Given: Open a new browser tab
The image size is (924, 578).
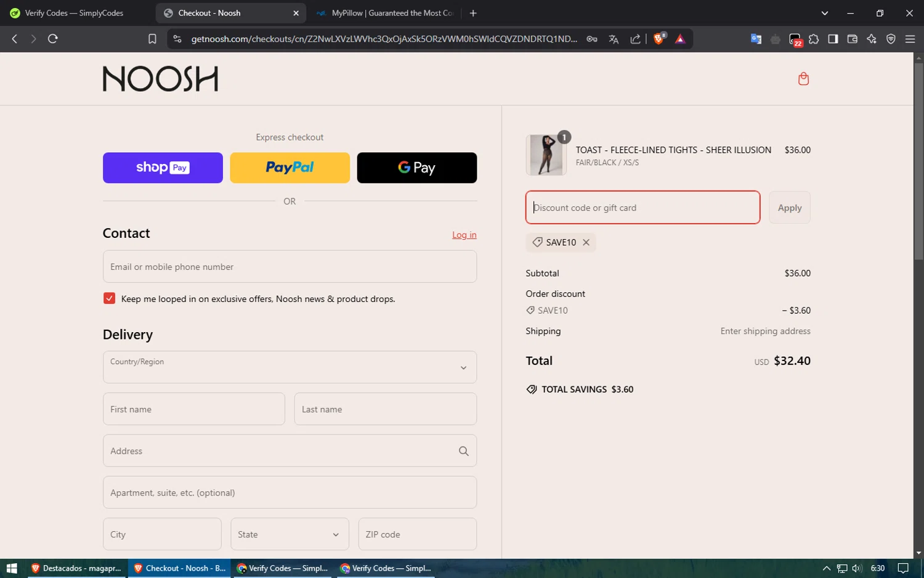Looking at the screenshot, I should 473,13.
